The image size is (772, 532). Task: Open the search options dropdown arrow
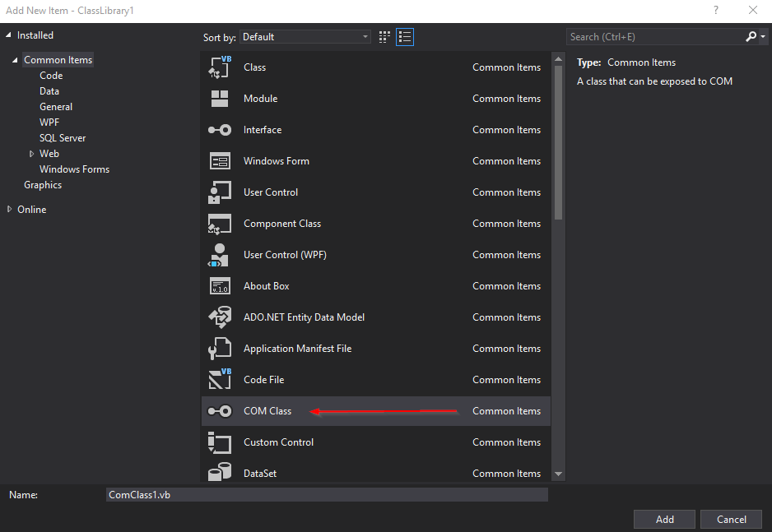(763, 37)
